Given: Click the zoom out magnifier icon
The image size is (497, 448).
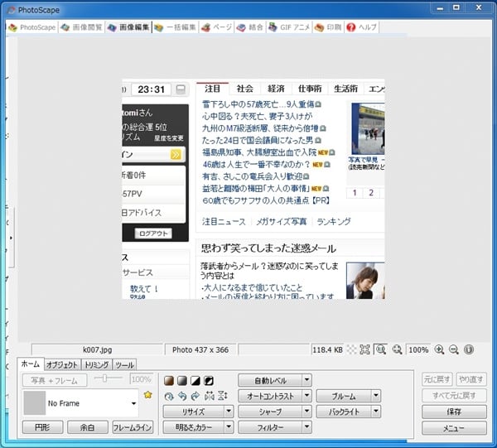Looking at the screenshot, I should [x=453, y=349].
